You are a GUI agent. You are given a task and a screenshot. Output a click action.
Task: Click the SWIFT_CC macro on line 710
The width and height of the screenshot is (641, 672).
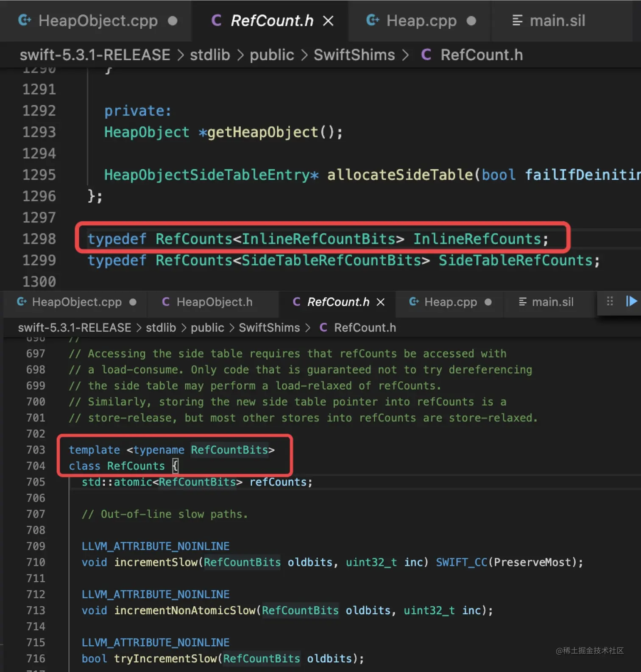(462, 562)
